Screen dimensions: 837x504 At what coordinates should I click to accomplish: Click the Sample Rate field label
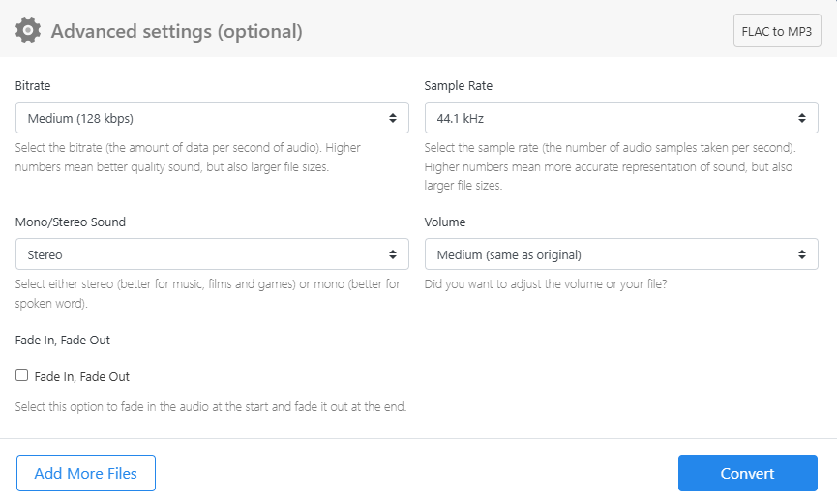pyautogui.click(x=458, y=86)
